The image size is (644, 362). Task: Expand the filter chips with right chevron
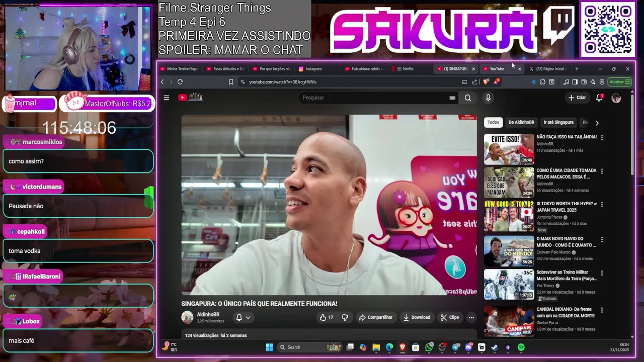[x=597, y=123]
